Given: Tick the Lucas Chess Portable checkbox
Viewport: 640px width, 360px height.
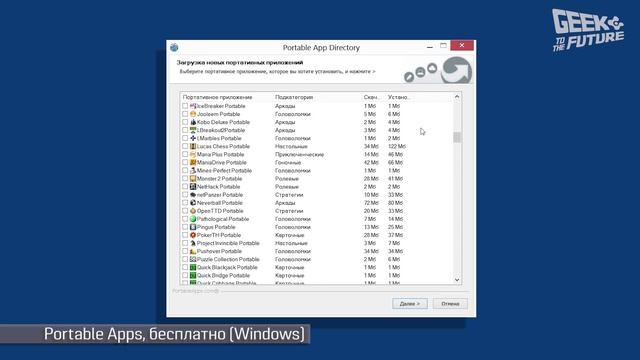Looking at the screenshot, I should point(185,147).
